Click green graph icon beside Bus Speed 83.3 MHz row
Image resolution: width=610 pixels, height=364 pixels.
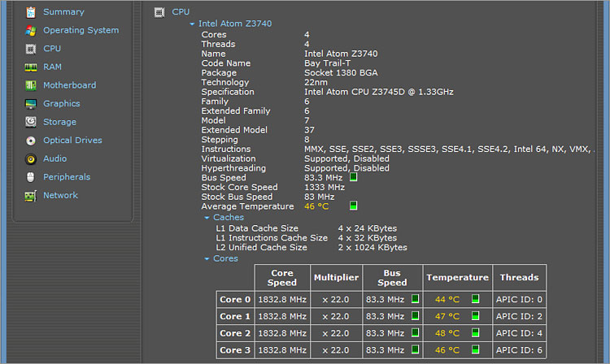[353, 177]
